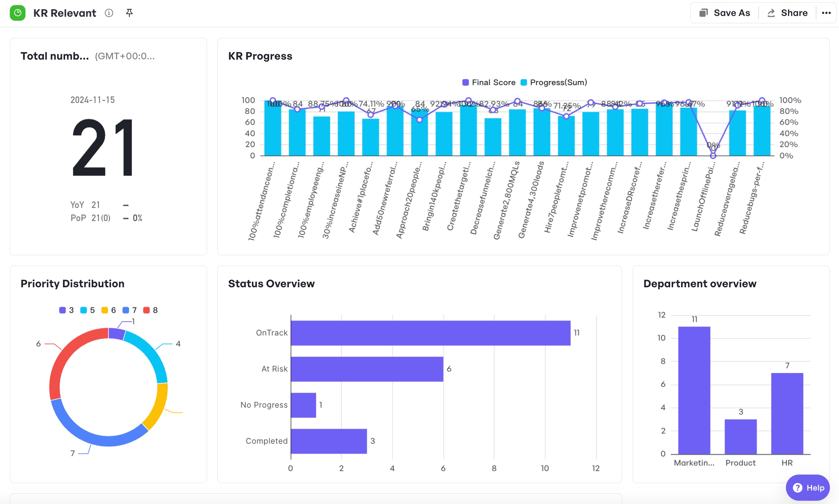Click the 74.11% data label in KR Progress

[371, 104]
